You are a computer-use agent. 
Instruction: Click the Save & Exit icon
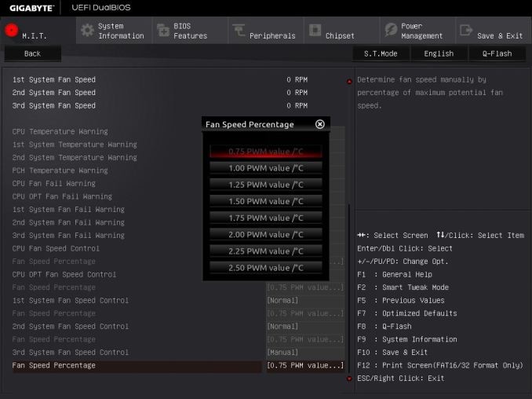pos(466,30)
